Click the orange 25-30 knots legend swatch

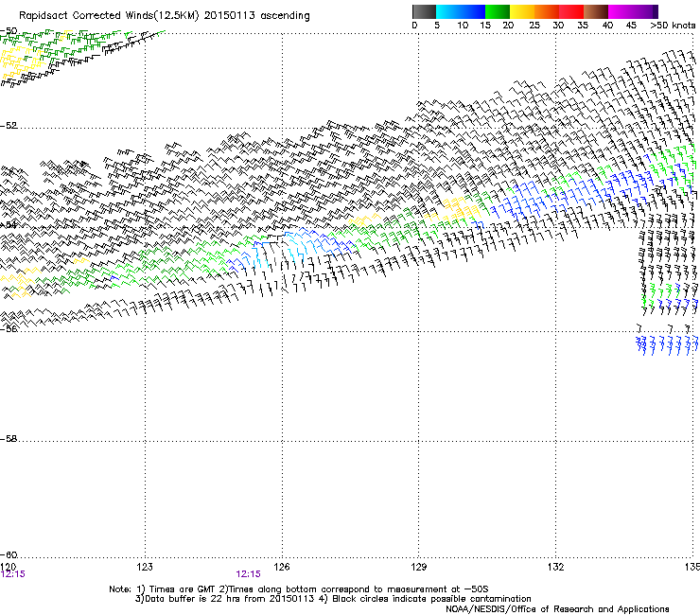(x=547, y=11)
